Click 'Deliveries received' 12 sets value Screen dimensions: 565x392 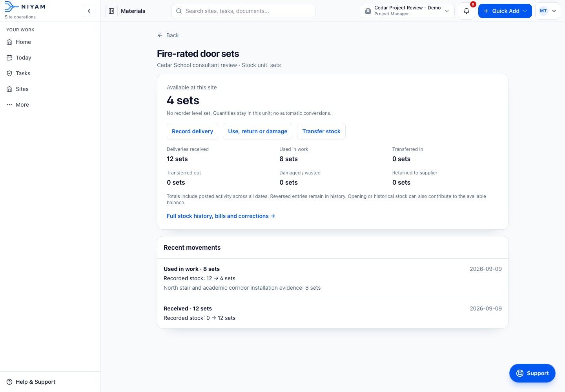[x=177, y=159]
